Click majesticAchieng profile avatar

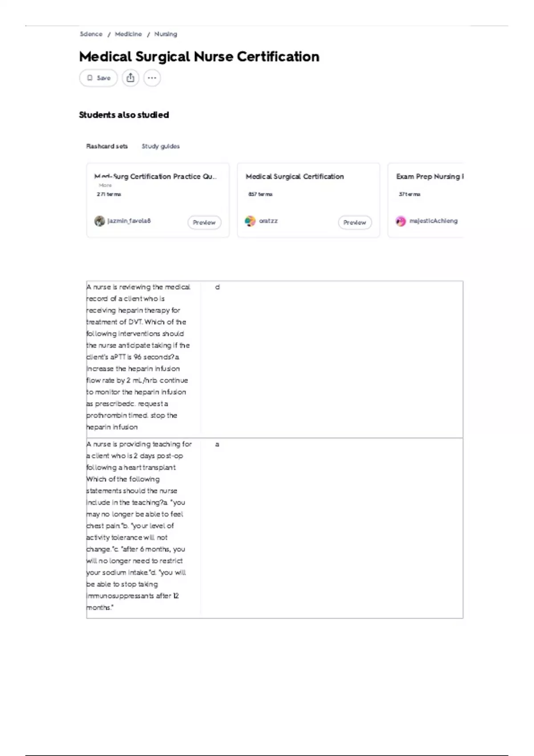401,221
